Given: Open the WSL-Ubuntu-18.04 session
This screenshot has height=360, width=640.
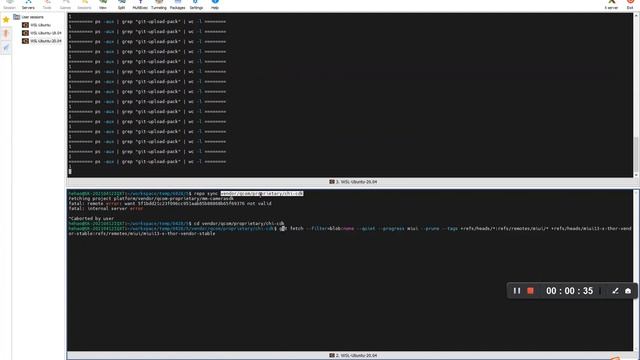Looking at the screenshot, I should coord(46,33).
